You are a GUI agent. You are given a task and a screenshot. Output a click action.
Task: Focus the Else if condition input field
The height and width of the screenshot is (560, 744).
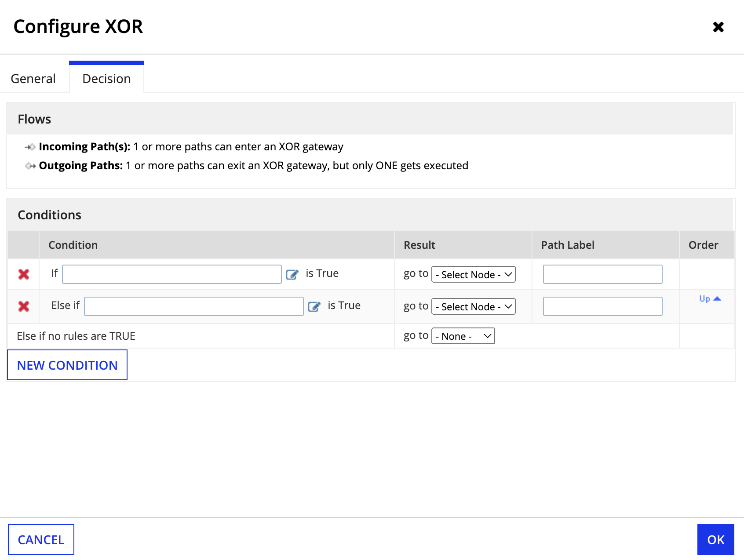(194, 306)
